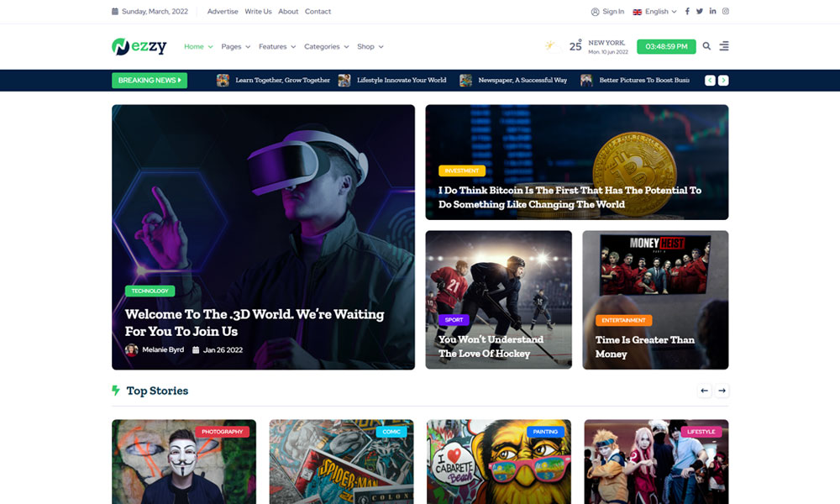Show next Top Stories with right arrow
The height and width of the screenshot is (504, 840).
pos(722,391)
